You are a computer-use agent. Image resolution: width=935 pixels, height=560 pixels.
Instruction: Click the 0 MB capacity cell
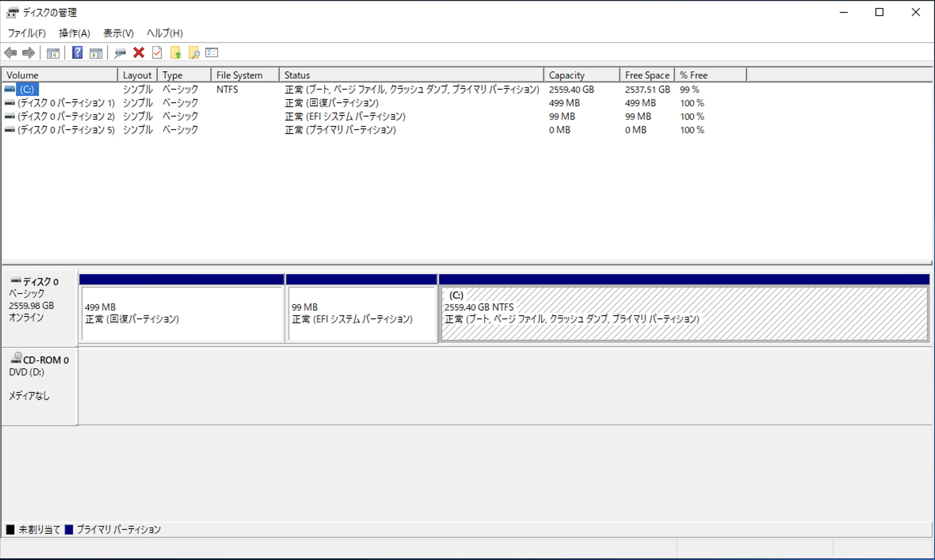click(559, 130)
